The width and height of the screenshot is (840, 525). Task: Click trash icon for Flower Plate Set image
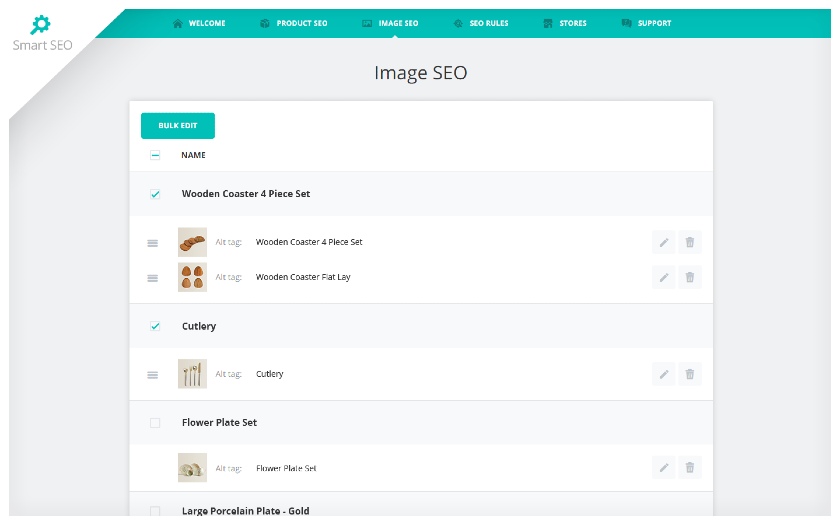(x=690, y=468)
